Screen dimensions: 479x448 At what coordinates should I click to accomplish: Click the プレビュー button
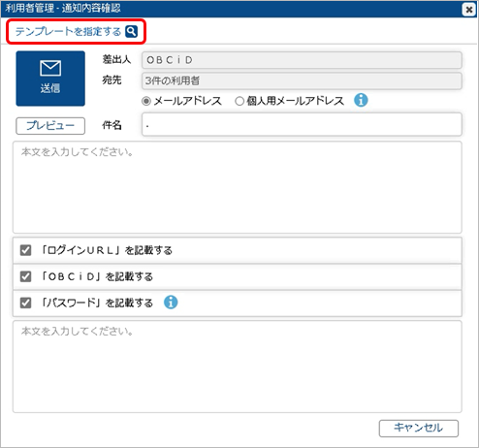click(50, 126)
